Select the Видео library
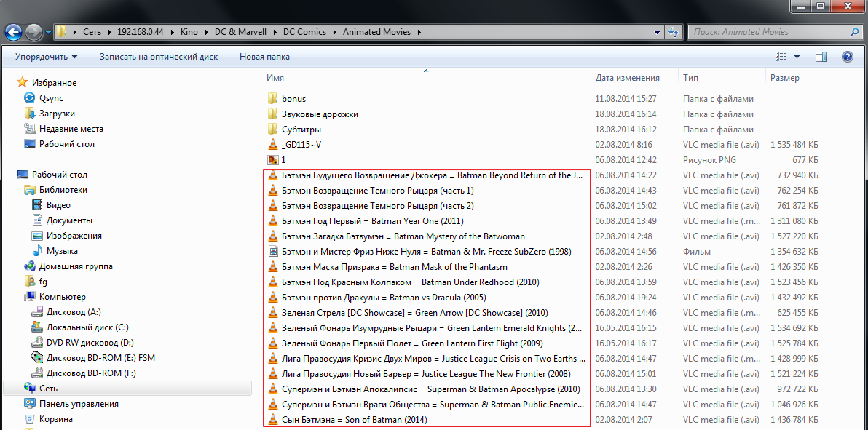Image resolution: width=868 pixels, height=430 pixels. [58, 205]
